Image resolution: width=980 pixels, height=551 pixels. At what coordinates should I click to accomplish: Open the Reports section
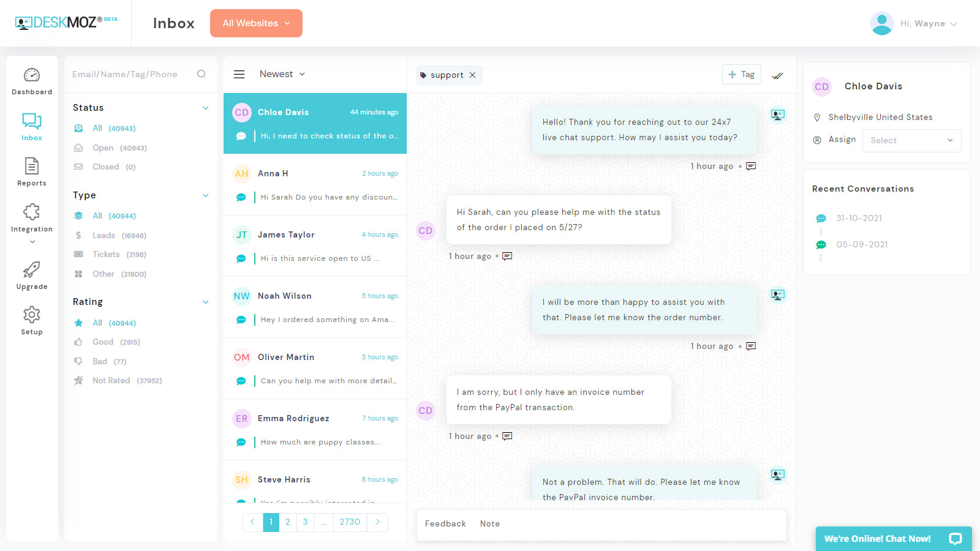(x=32, y=172)
